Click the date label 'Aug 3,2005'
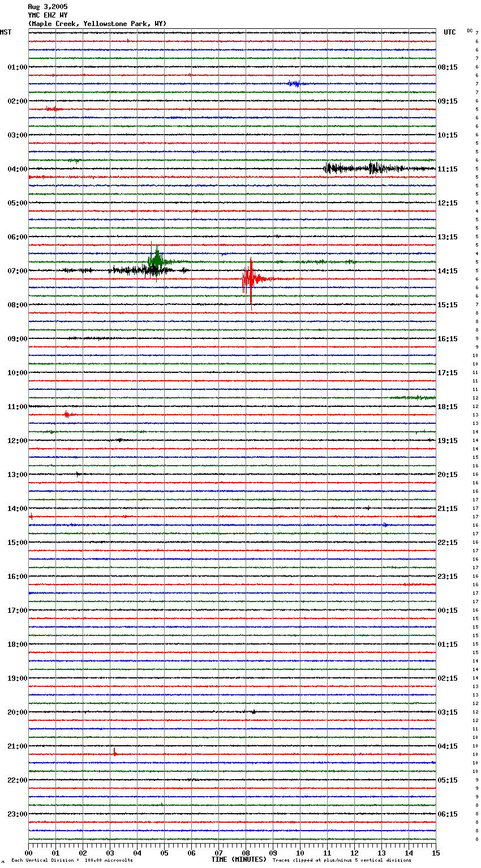 point(48,7)
